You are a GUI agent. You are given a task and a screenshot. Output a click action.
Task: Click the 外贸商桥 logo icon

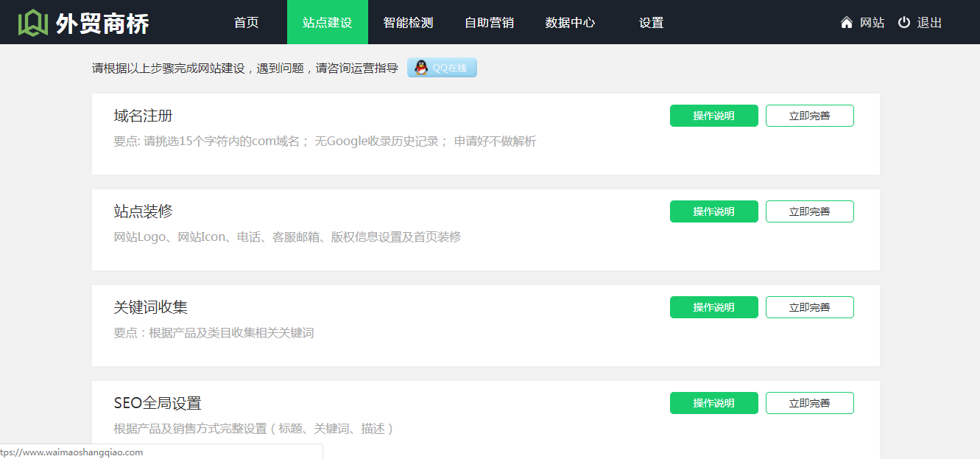pyautogui.click(x=33, y=23)
